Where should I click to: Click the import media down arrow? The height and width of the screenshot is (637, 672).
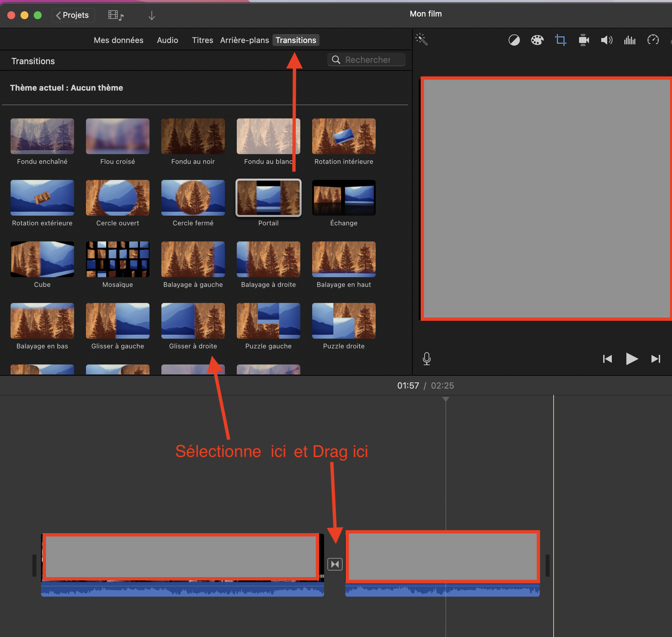click(x=151, y=15)
